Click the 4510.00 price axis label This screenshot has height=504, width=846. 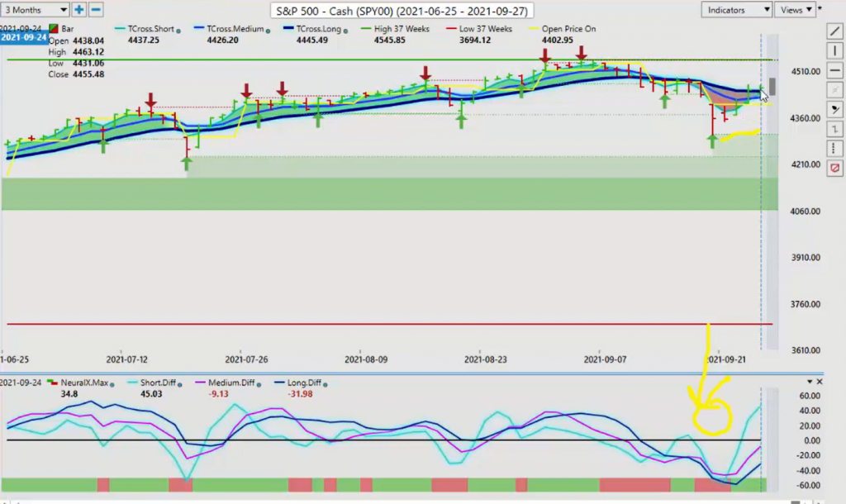(x=806, y=71)
